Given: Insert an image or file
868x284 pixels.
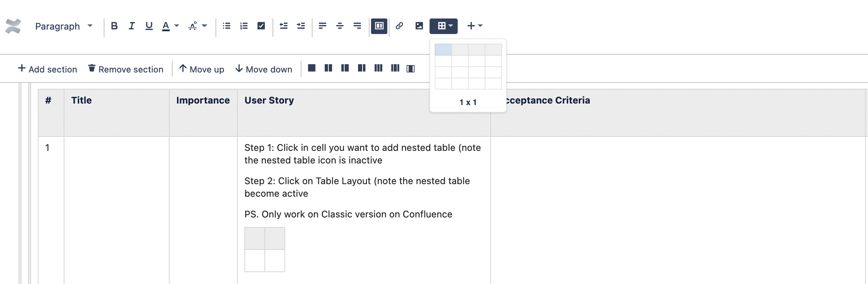Looking at the screenshot, I should tap(419, 26).
